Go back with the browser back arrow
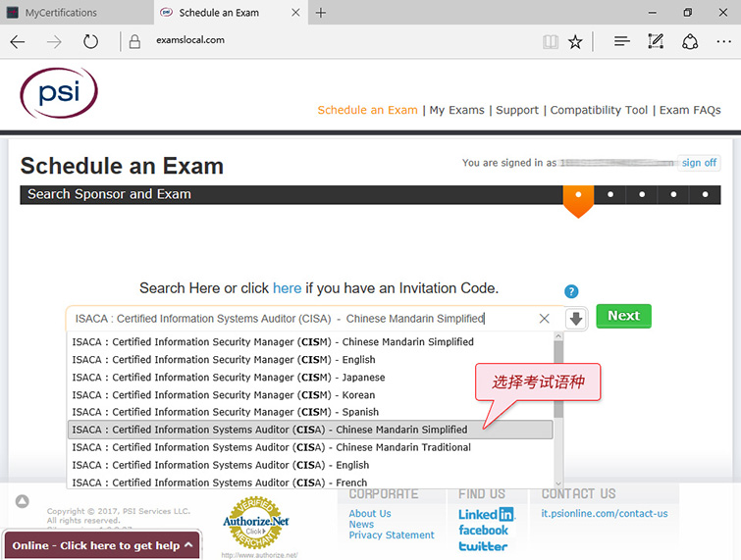The width and height of the screenshot is (741, 560). pos(18,42)
